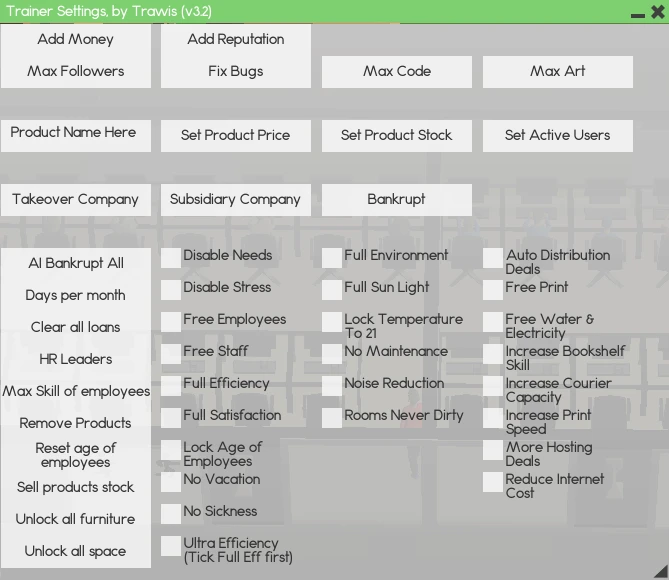
Task: Enable Increase Bookshelf Skill checkbox
Action: [493, 354]
